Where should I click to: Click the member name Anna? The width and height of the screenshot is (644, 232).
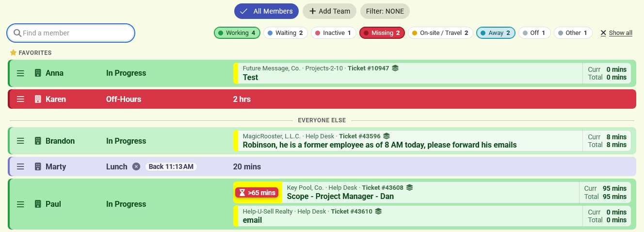tap(54, 73)
